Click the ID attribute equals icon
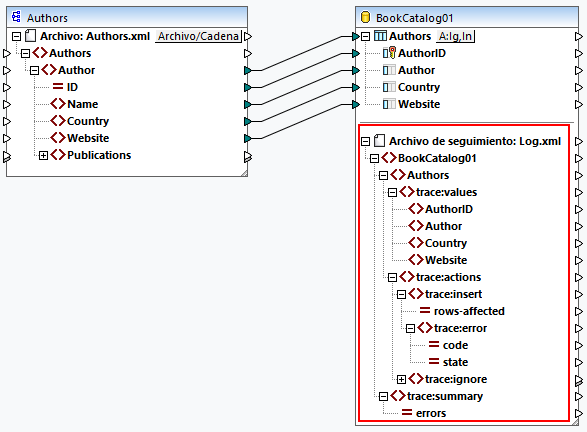Viewport: 587px width, 432px height. point(58,87)
